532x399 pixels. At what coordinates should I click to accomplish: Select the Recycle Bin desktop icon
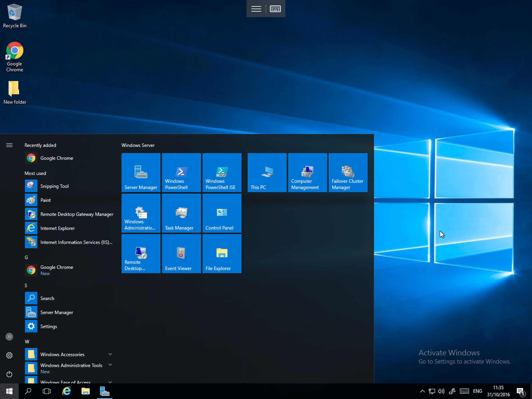15,16
